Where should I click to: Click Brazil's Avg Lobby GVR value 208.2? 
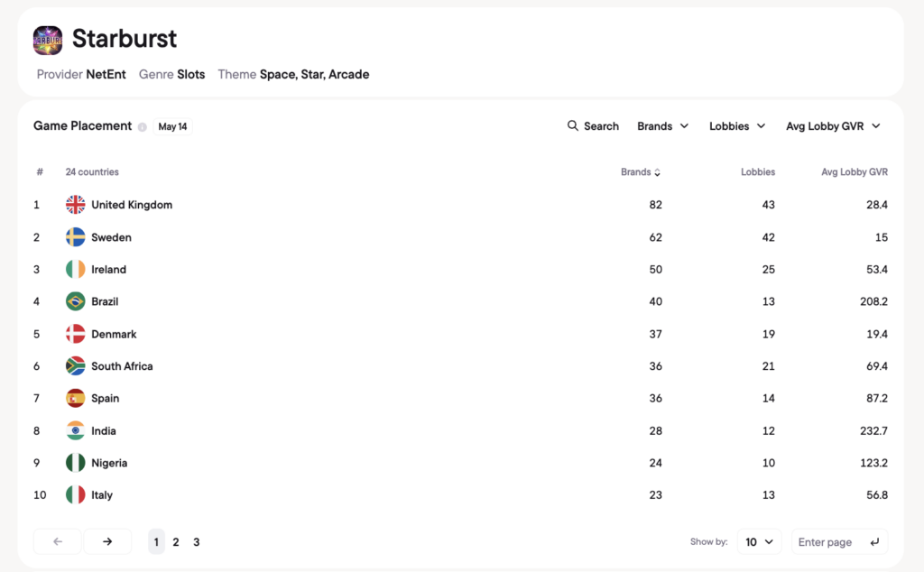pos(873,301)
